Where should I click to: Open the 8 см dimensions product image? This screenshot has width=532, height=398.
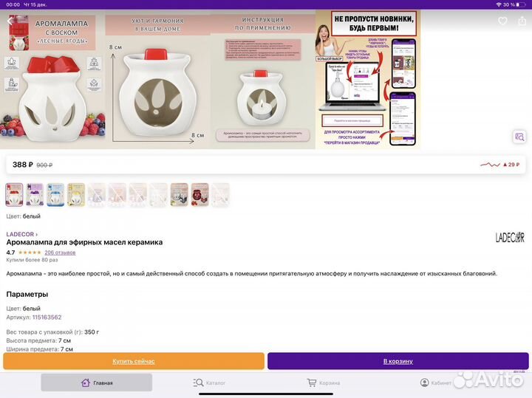pyautogui.click(x=158, y=80)
